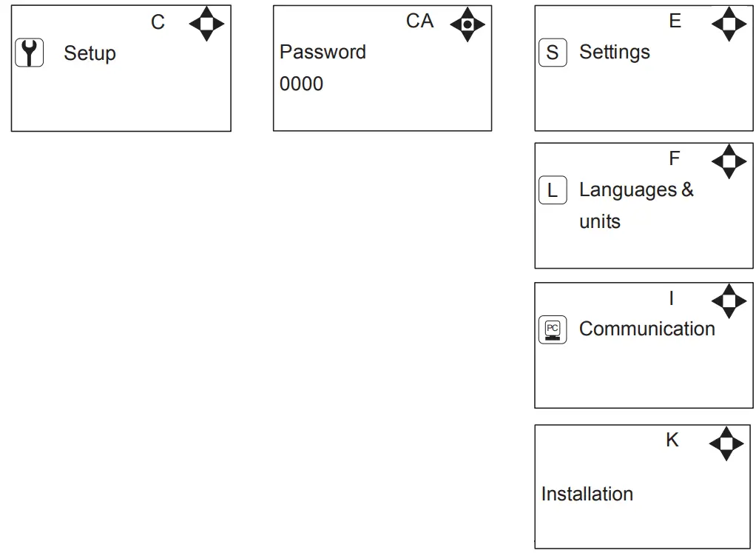This screenshot has height=553, width=756.
Task: Click the wrench Setup icon
Action: (x=30, y=53)
